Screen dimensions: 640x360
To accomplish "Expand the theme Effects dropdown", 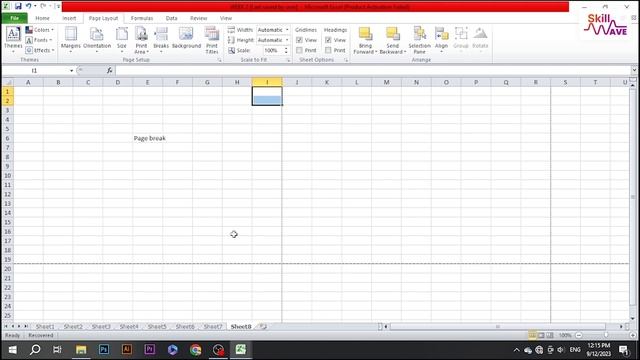I will click(x=40, y=50).
